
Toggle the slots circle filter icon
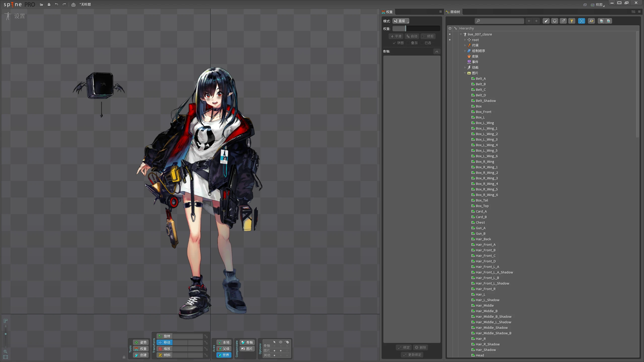point(554,21)
